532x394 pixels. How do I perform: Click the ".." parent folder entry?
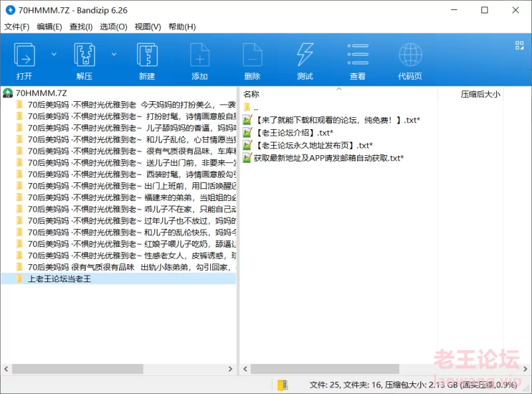[x=255, y=107]
